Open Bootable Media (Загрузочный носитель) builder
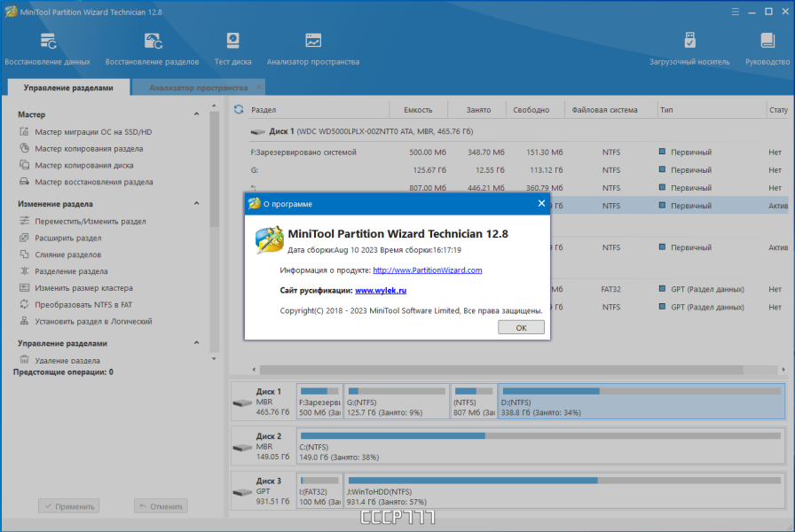The height and width of the screenshot is (532, 795). click(x=689, y=49)
